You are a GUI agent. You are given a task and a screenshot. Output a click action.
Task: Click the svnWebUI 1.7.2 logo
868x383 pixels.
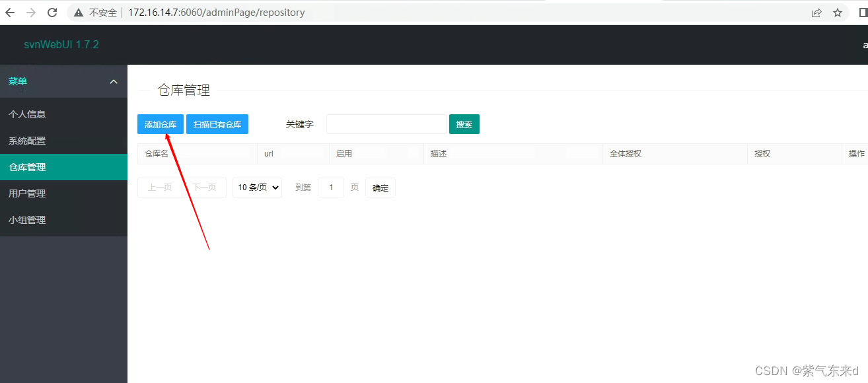(x=60, y=44)
